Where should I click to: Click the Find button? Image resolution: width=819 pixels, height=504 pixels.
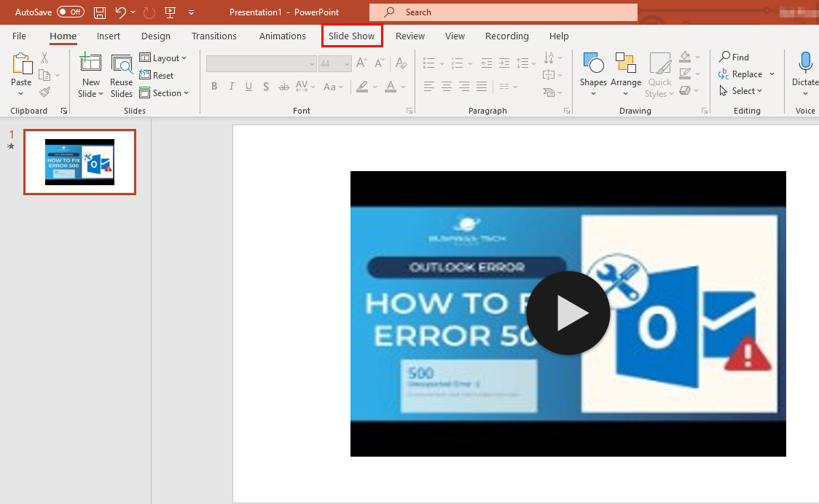734,57
